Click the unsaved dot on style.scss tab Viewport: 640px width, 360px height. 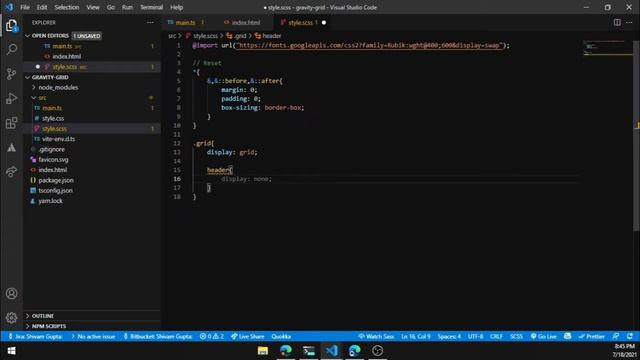pyautogui.click(x=324, y=22)
